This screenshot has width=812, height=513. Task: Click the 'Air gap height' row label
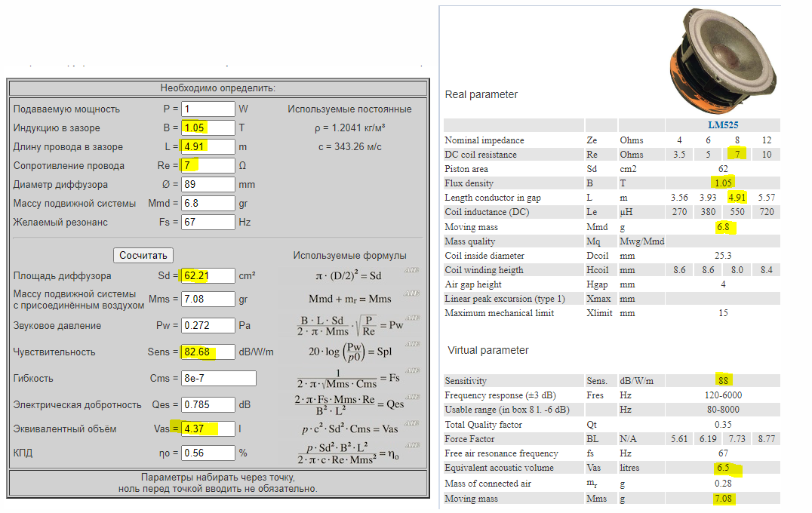click(x=473, y=284)
